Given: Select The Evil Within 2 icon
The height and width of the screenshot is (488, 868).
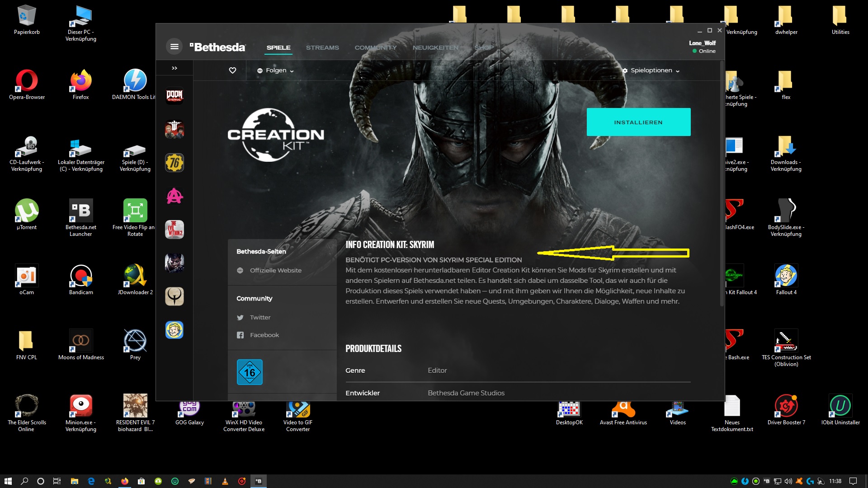Looking at the screenshot, I should coord(175,230).
